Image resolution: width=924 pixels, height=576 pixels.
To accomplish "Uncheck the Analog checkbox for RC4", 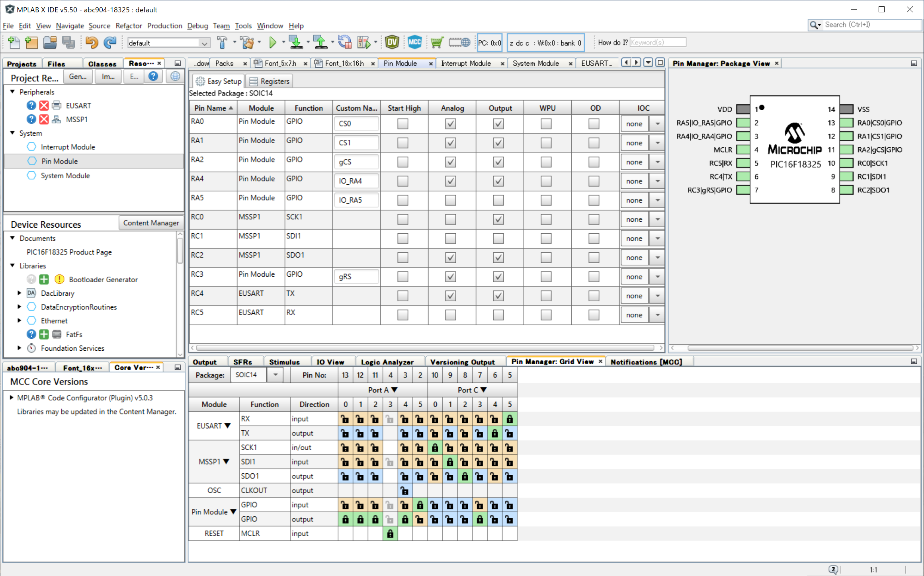I will coord(451,296).
